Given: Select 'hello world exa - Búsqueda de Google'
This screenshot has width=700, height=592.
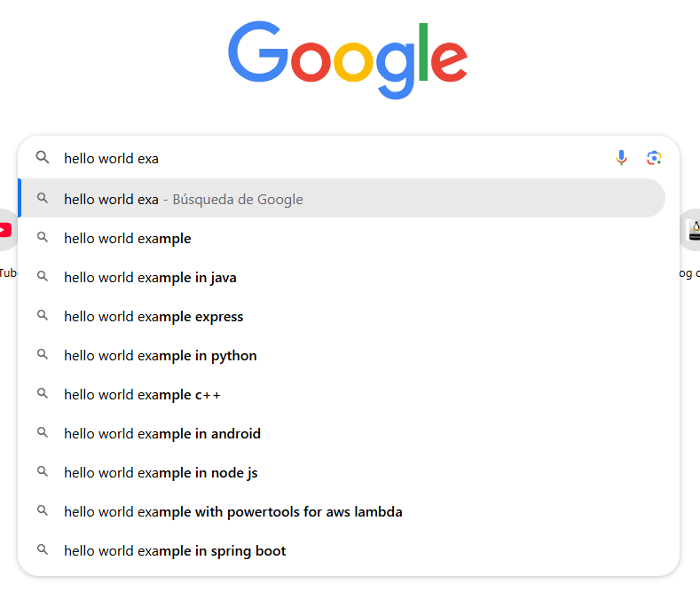Looking at the screenshot, I should (183, 199).
